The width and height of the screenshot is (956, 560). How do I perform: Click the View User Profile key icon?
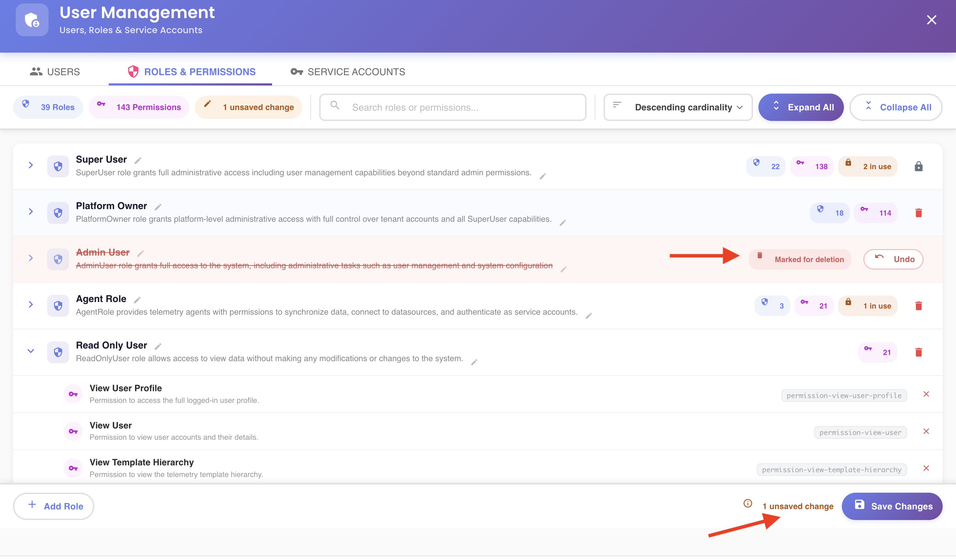point(73,394)
